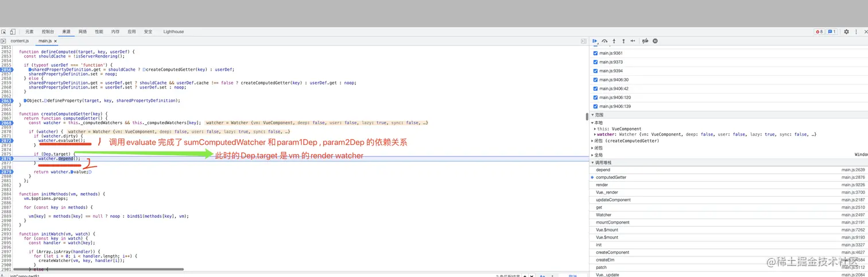The width and height of the screenshot is (868, 277).
Task: Click the code editor vertical scrollbar thumb
Action: [587, 117]
